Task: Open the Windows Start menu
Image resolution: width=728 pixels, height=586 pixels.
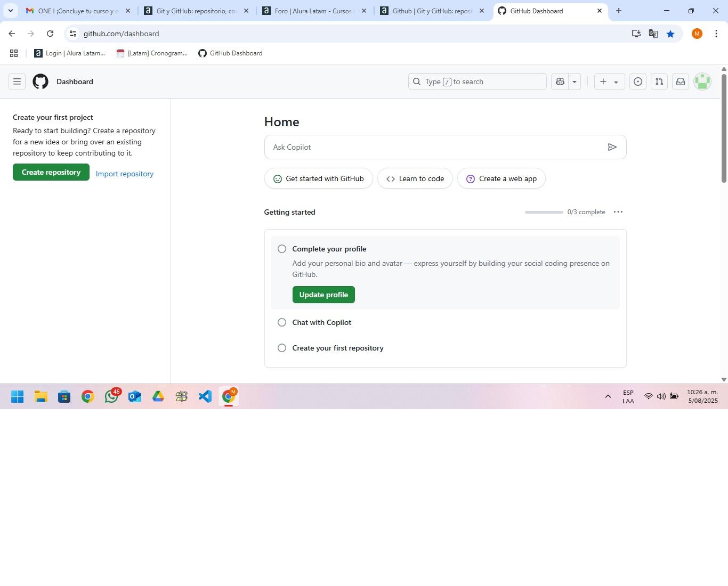Action: [17, 396]
